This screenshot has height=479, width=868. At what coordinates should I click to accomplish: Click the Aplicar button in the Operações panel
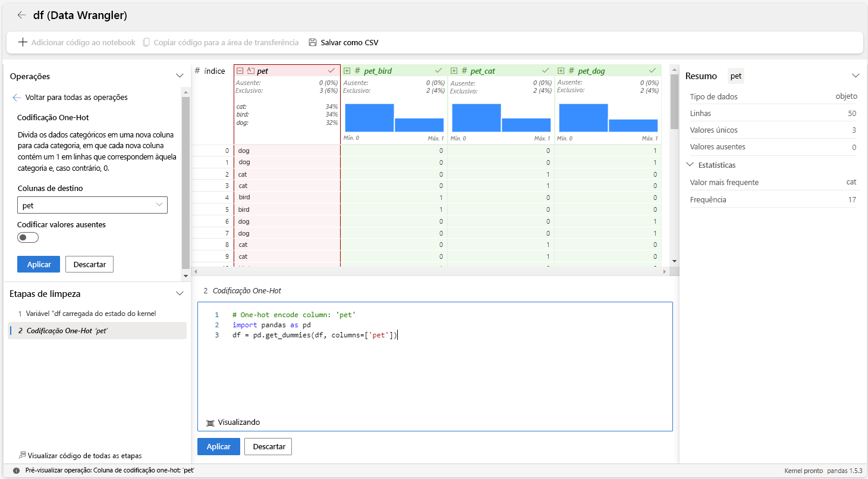[x=39, y=264]
